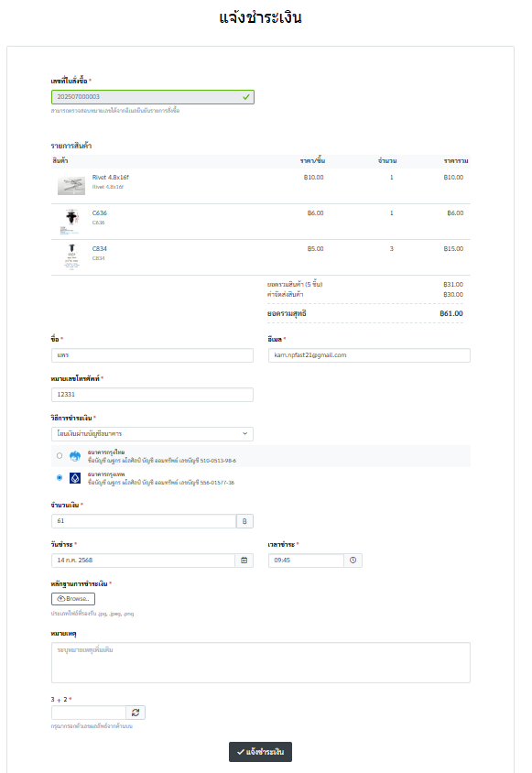Image resolution: width=532 pixels, height=773 pixels.
Task: Click the remarks textarea
Action: pyautogui.click(x=261, y=662)
